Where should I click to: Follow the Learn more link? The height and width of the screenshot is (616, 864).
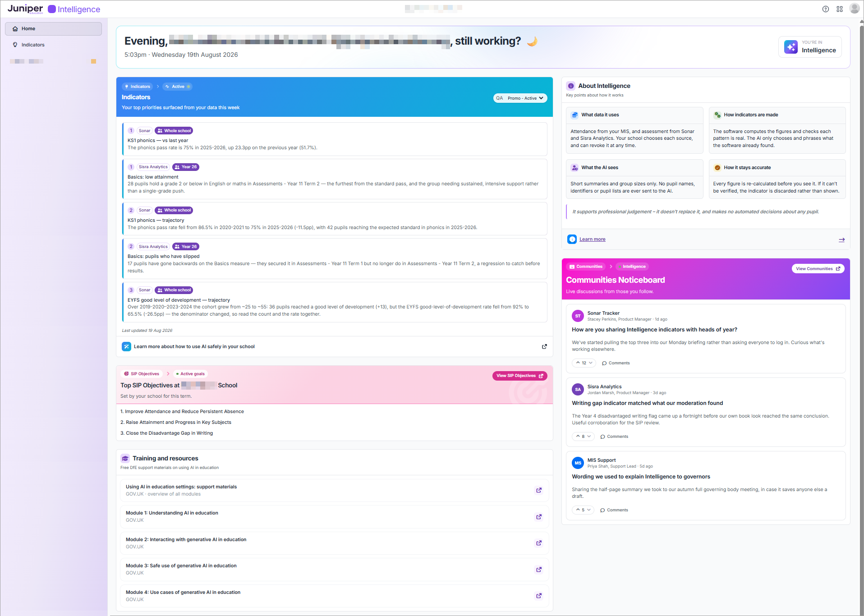click(592, 239)
